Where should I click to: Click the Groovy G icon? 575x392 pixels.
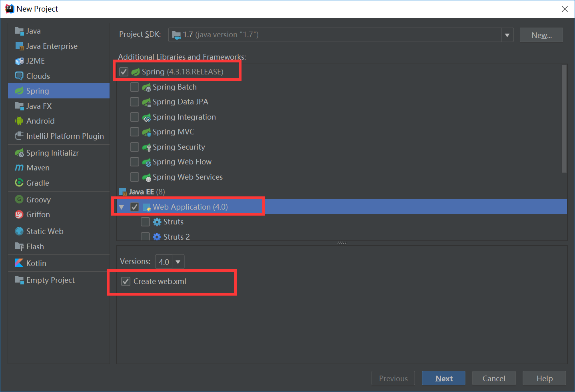pos(19,200)
